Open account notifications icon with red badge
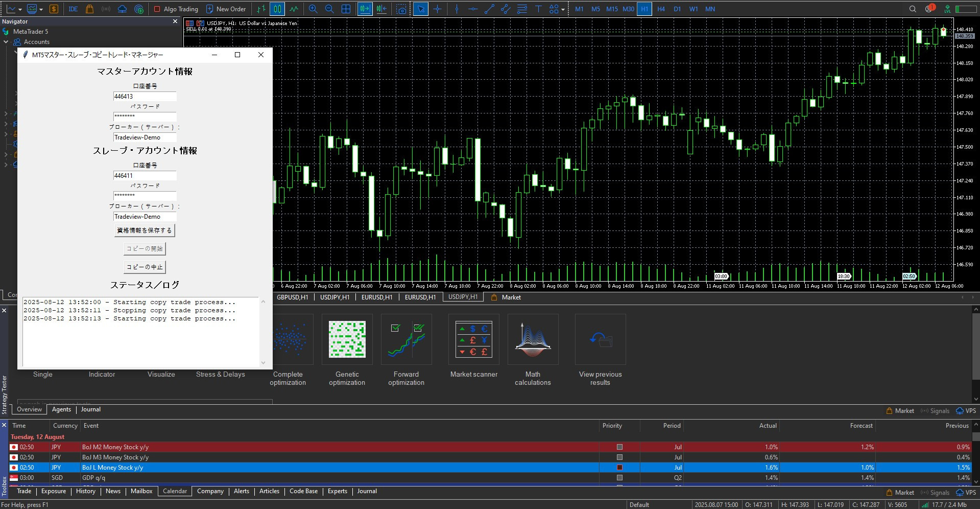The image size is (980, 509). (x=929, y=8)
